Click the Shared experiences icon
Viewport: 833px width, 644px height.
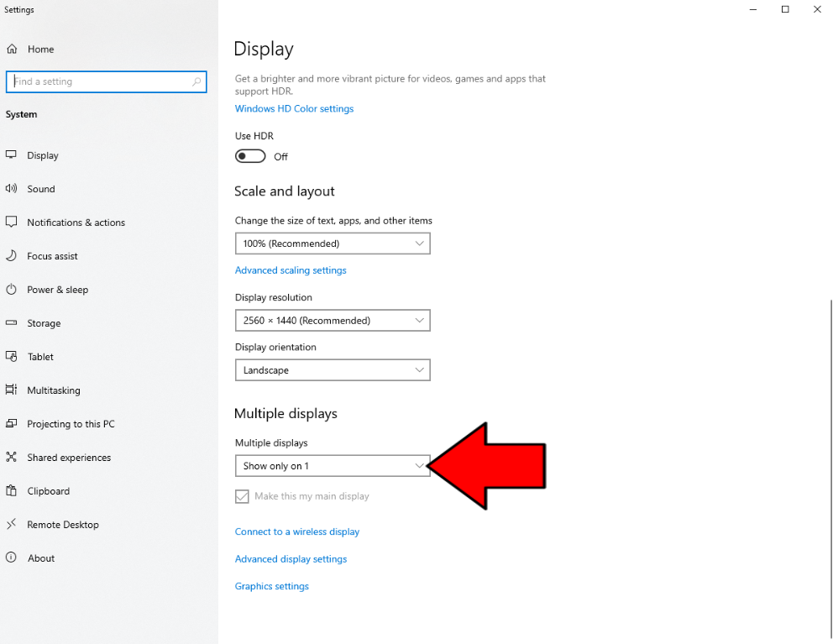tap(11, 457)
